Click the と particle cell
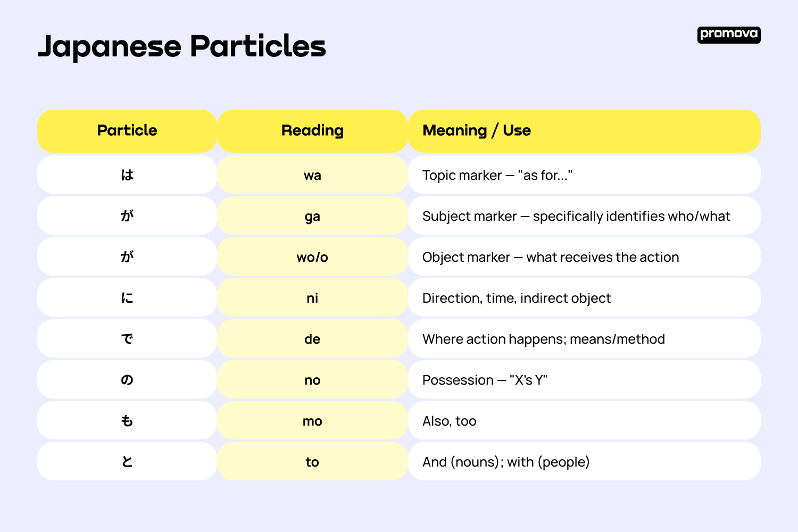798x532 pixels. (127, 461)
